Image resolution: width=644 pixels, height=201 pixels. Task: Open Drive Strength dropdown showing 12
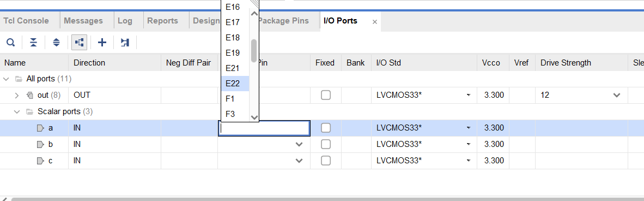point(616,95)
